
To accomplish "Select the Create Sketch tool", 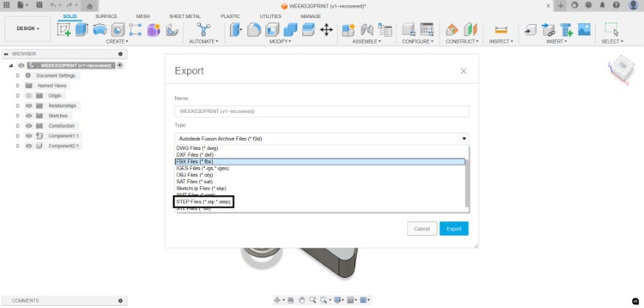I will [63, 30].
